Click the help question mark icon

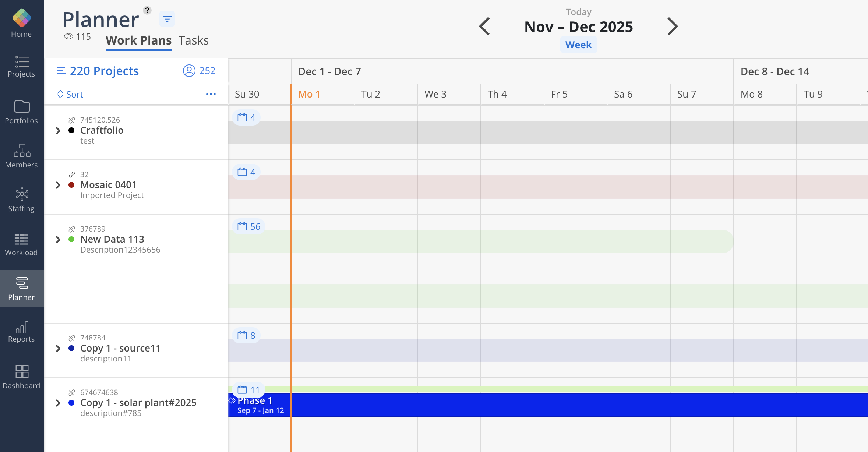tap(147, 10)
